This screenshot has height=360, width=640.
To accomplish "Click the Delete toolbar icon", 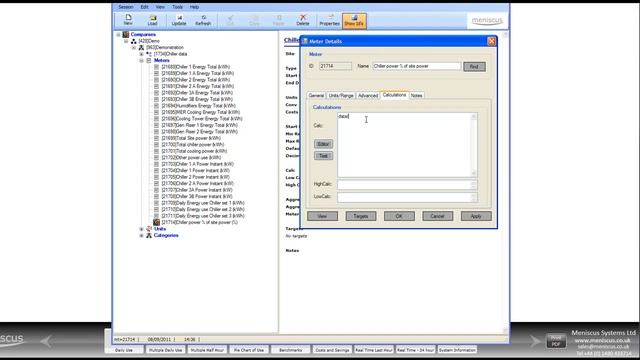I will (302, 20).
